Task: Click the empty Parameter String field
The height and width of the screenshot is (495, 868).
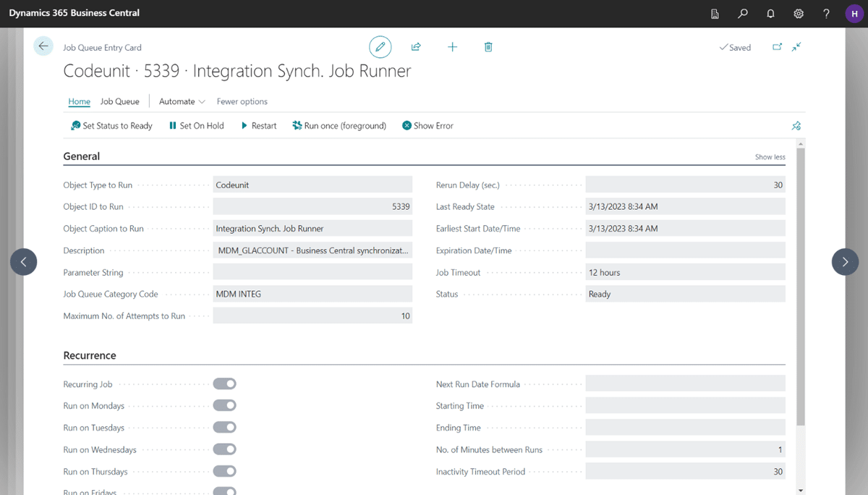Action: (x=312, y=272)
